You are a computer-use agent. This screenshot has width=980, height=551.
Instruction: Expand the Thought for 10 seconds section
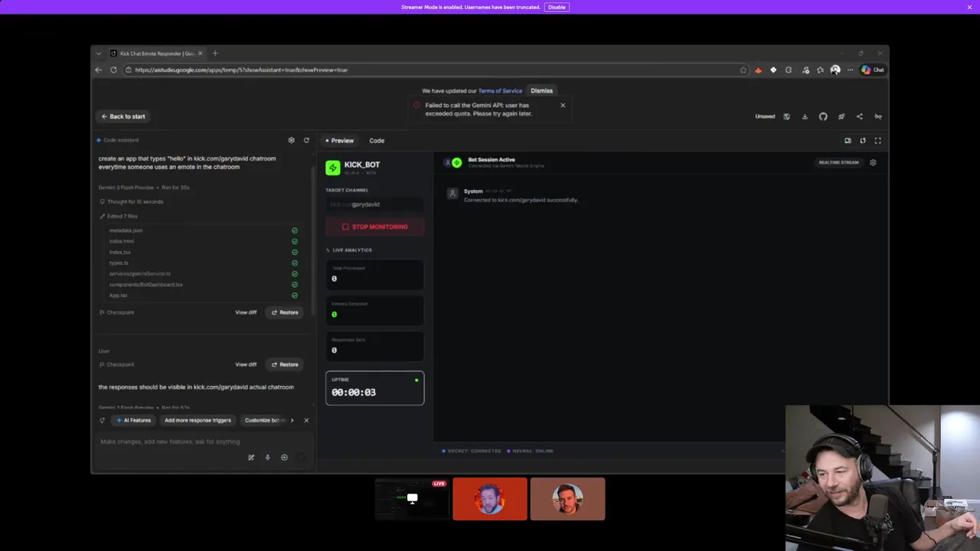(x=131, y=202)
